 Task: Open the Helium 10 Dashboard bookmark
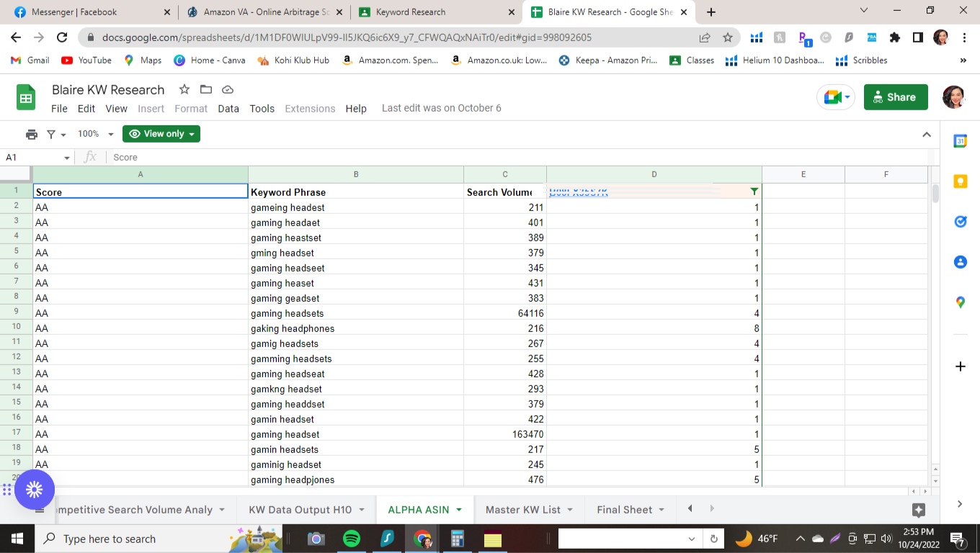point(775,60)
